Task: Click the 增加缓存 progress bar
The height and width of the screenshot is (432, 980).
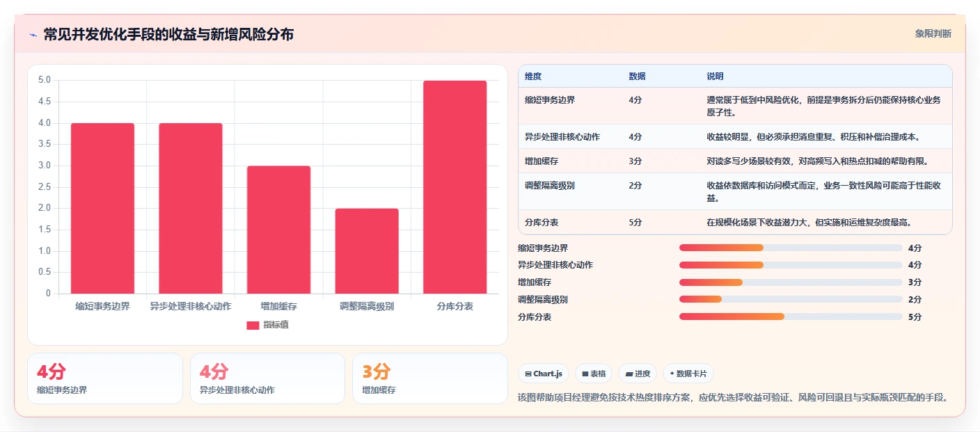Action: tap(791, 282)
